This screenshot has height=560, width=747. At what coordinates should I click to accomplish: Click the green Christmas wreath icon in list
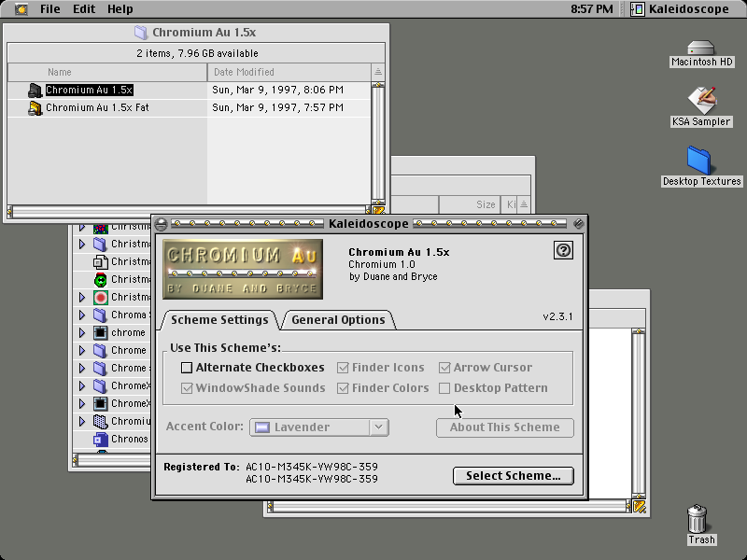(100, 279)
